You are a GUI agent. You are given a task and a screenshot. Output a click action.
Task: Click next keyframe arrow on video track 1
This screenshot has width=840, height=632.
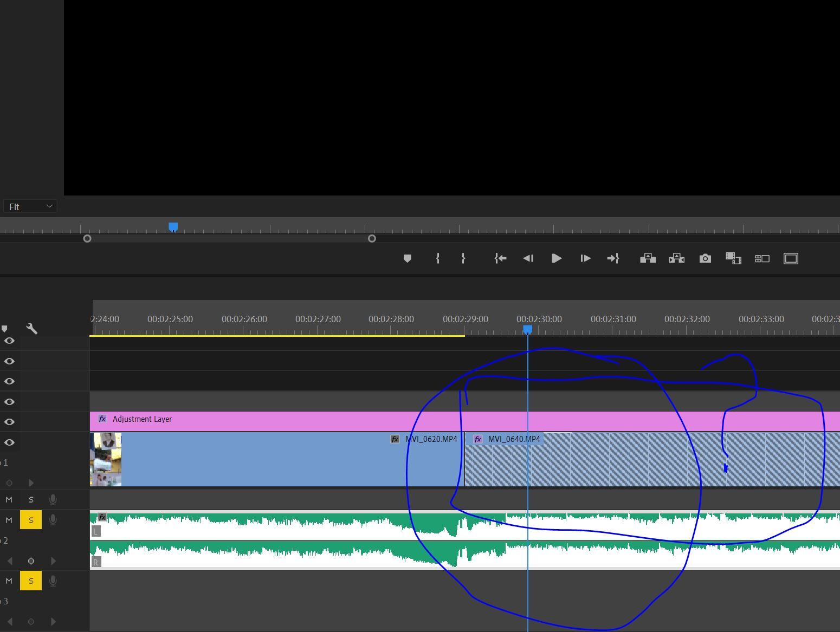pyautogui.click(x=31, y=483)
